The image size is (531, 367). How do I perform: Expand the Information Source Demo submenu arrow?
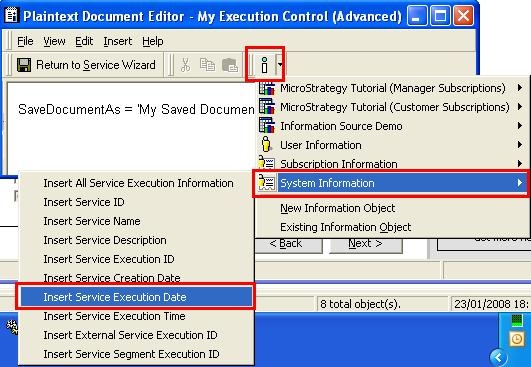[520, 126]
